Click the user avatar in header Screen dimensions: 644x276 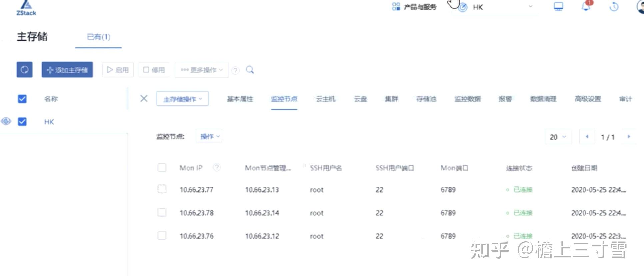640,7
